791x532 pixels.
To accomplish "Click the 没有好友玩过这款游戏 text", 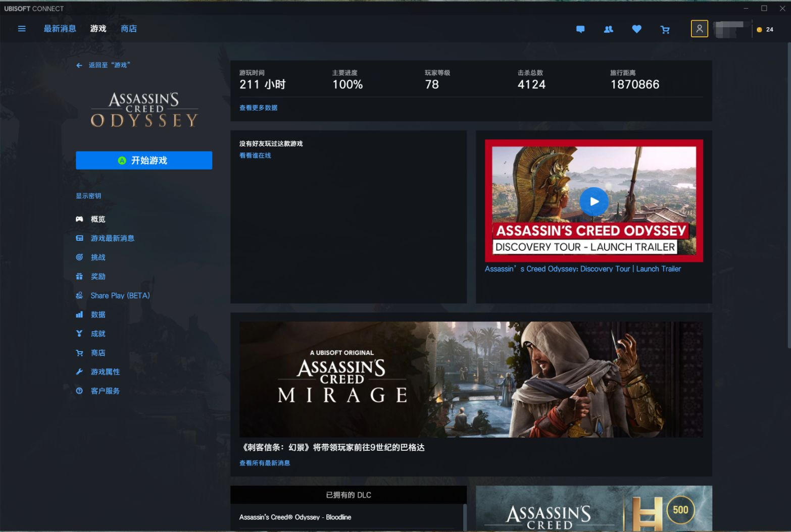I will 271,144.
